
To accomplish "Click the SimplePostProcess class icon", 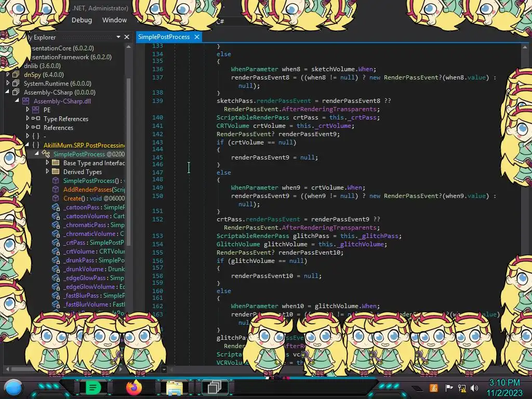I will (46, 154).
